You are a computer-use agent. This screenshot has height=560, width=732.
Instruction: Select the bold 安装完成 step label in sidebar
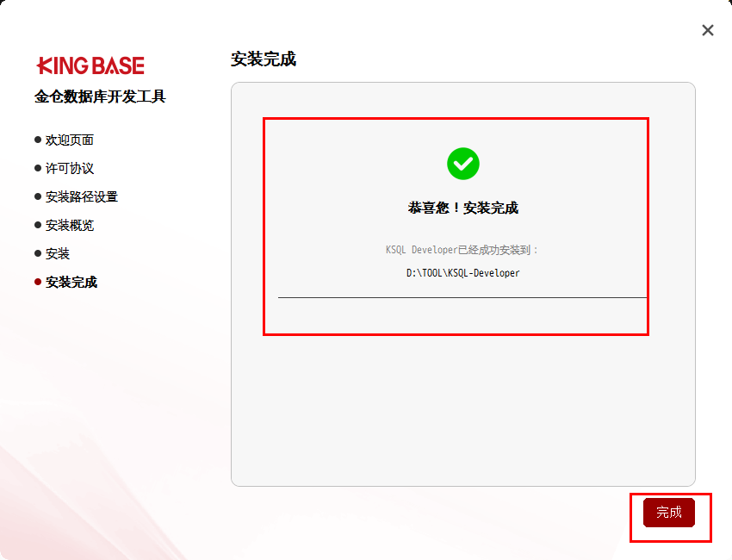tap(71, 282)
